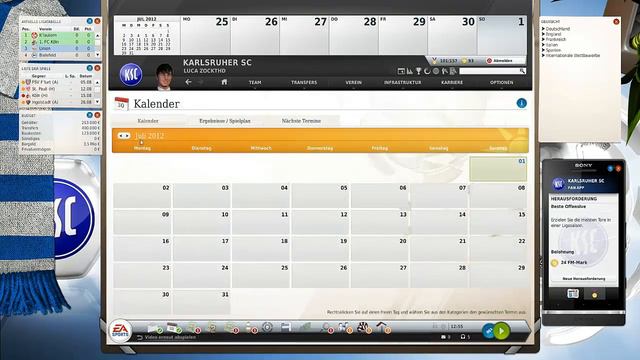
Task: Open the manager portrait of Luca Zocktho
Action: (164, 77)
